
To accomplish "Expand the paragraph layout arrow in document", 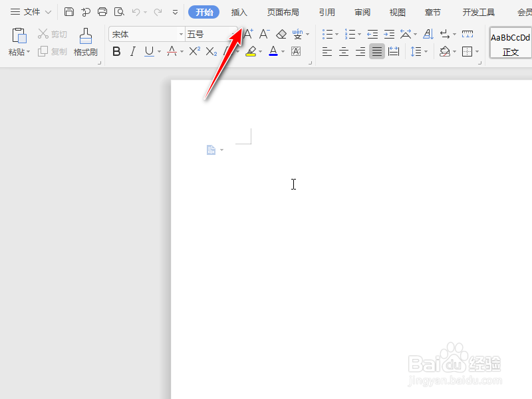I will pyautogui.click(x=221, y=150).
